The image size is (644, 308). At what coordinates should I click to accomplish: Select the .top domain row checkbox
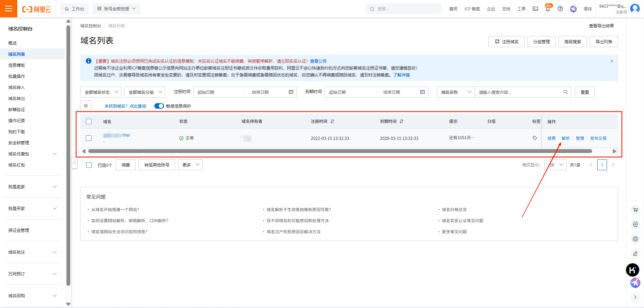[89, 138]
